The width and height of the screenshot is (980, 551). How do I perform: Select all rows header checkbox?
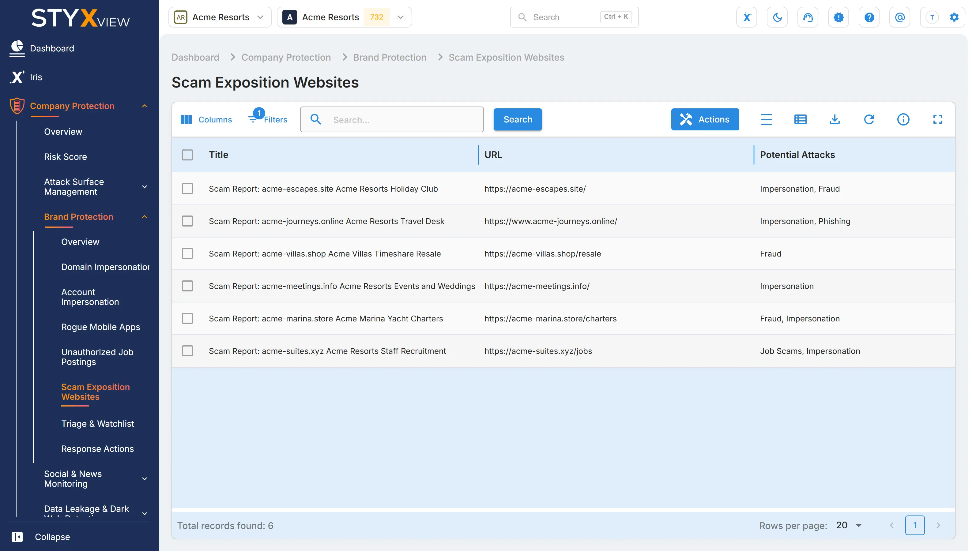[187, 155]
